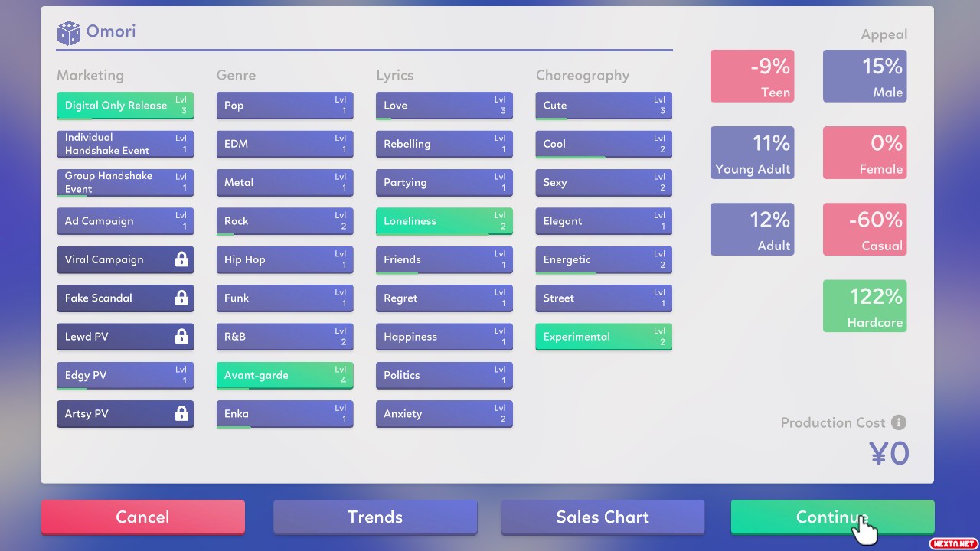Select Politics lyrics theme

tap(444, 375)
